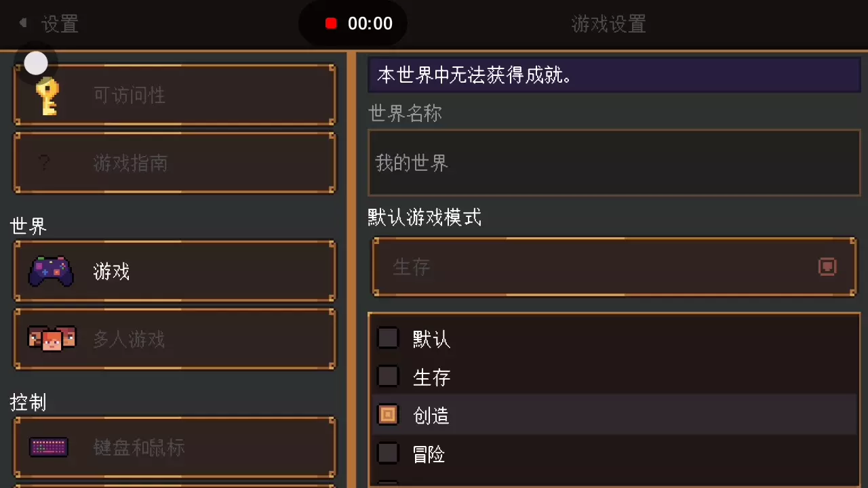
Task: Tap the white floating circle button
Action: [36, 64]
